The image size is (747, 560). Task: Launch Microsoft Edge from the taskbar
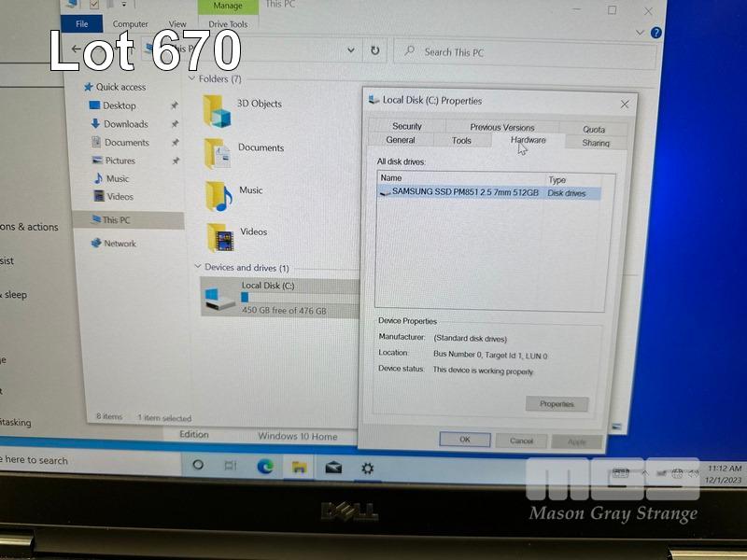pyautogui.click(x=265, y=466)
